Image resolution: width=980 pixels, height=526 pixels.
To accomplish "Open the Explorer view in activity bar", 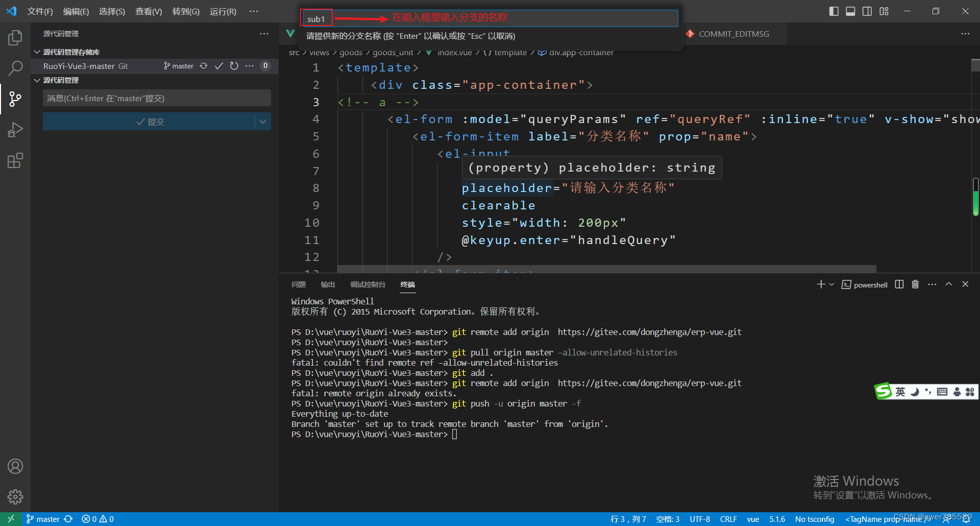I will [15, 37].
